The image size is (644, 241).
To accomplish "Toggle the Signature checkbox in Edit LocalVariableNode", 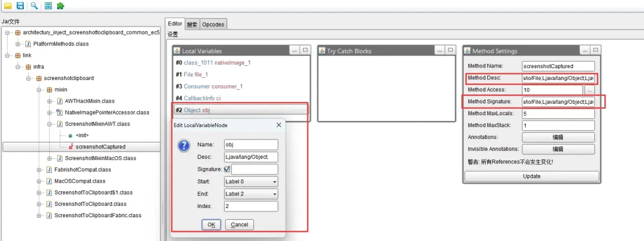I will click(227, 169).
